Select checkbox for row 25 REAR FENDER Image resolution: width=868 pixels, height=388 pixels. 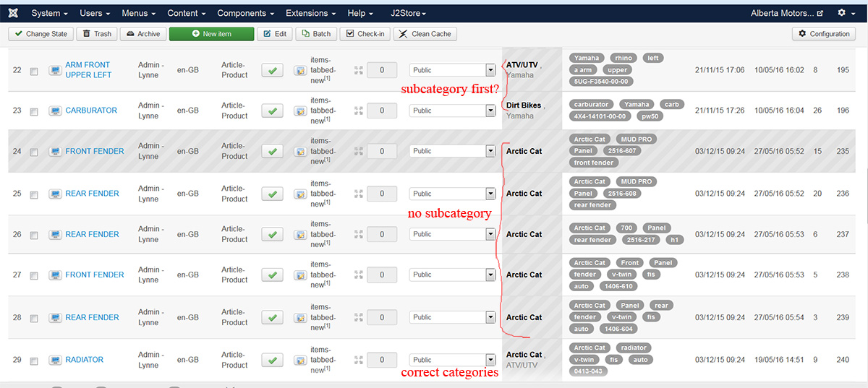(34, 194)
